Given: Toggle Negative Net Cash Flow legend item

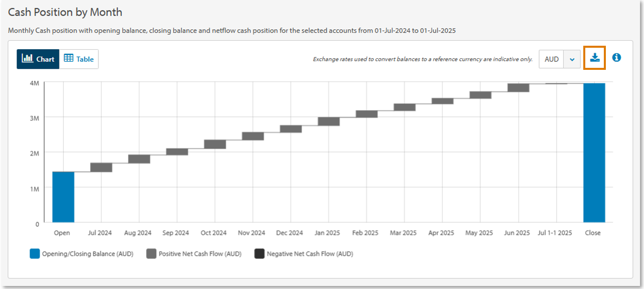Looking at the screenshot, I should [x=310, y=254].
